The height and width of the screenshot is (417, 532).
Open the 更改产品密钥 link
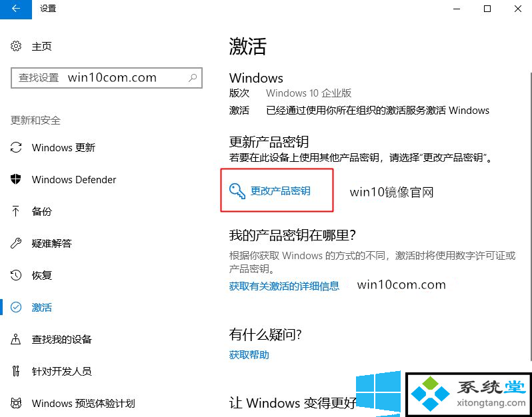[280, 191]
